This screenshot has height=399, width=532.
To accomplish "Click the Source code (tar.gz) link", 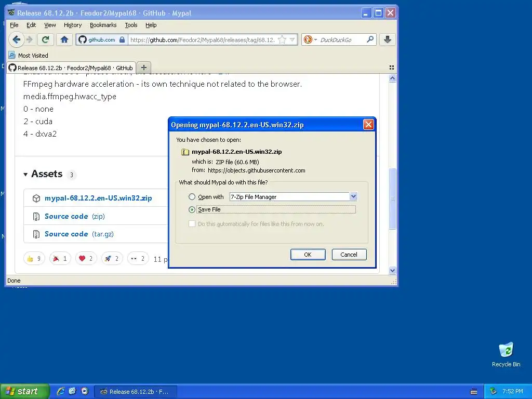I will point(79,234).
